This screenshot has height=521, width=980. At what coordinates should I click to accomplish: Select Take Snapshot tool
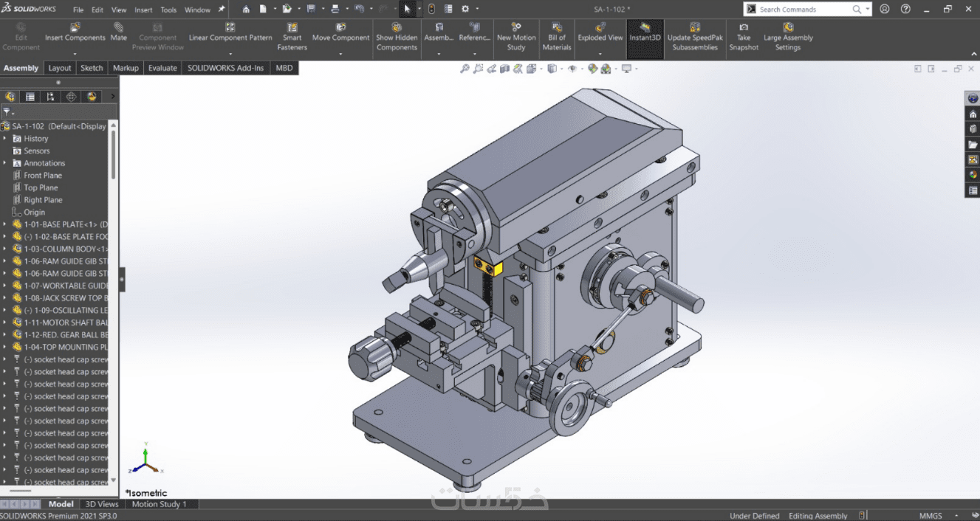744,37
